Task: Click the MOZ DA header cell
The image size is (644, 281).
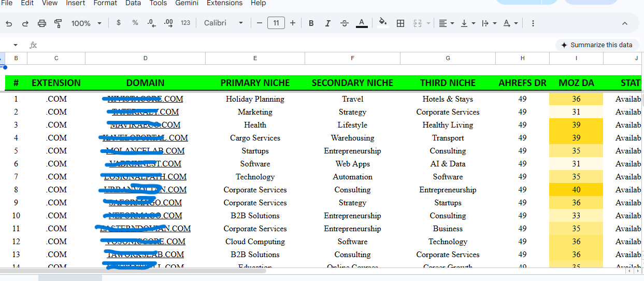Action: pyautogui.click(x=577, y=83)
